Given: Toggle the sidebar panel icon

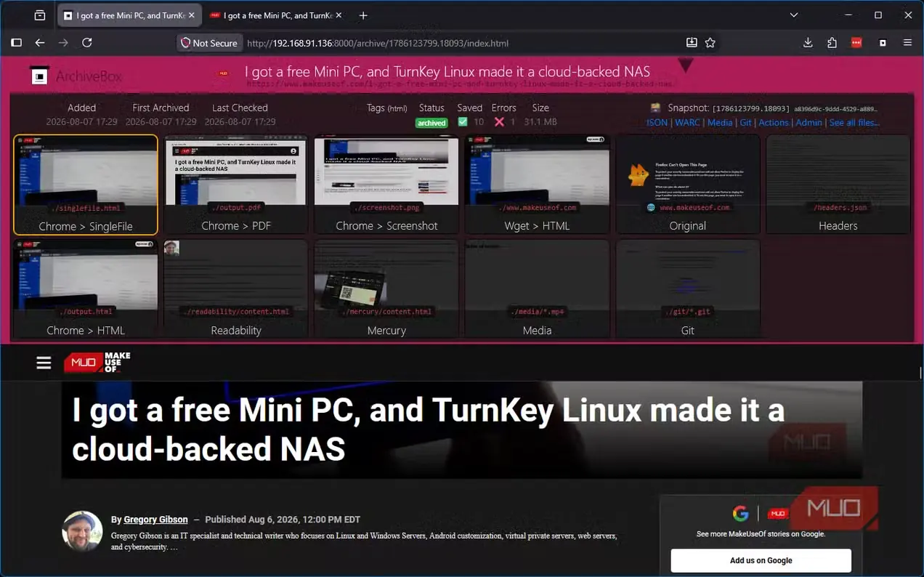Looking at the screenshot, I should (16, 43).
